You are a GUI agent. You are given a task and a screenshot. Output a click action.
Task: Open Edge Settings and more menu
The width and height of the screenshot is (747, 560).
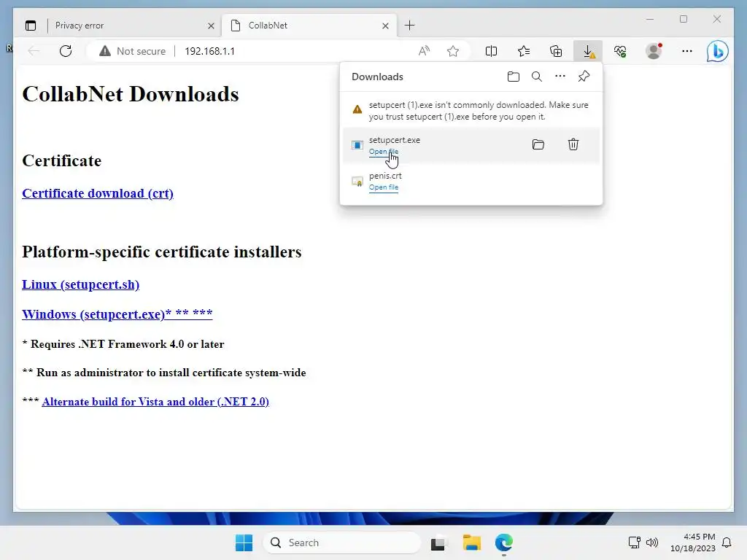tap(687, 51)
